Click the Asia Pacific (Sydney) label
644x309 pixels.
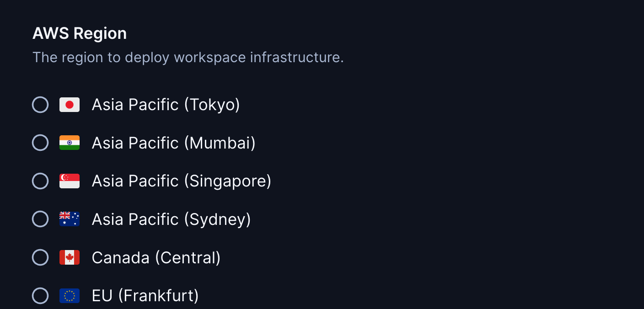[171, 219]
